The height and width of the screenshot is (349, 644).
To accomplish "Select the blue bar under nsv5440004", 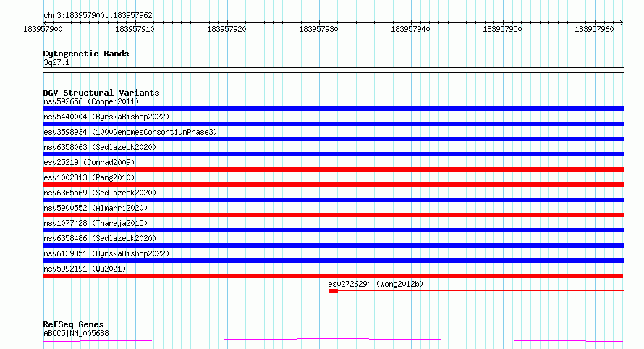I will click(x=333, y=124).
